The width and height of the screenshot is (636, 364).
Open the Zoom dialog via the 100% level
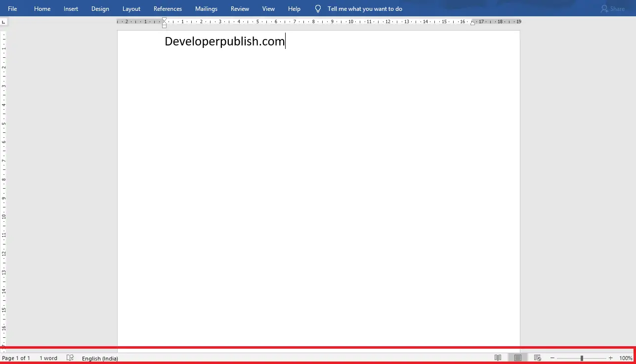[x=626, y=358]
